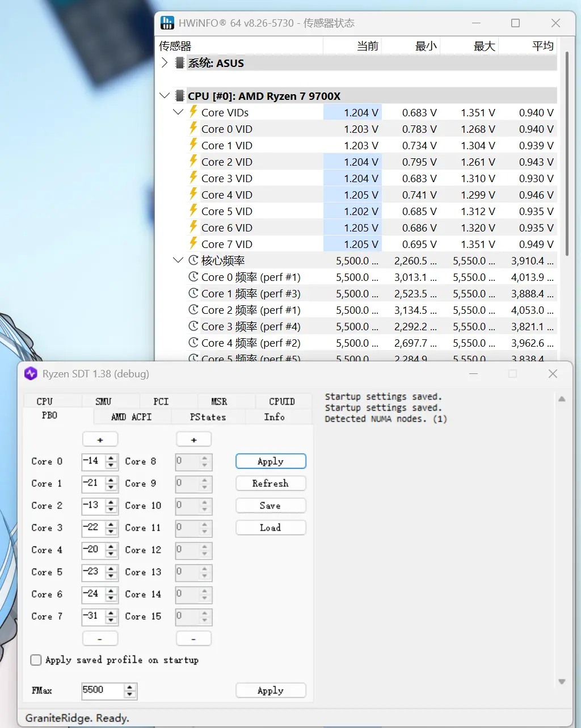Image resolution: width=581 pixels, height=728 pixels.
Task: Click the Ryzen SDT app icon in title bar
Action: click(31, 374)
